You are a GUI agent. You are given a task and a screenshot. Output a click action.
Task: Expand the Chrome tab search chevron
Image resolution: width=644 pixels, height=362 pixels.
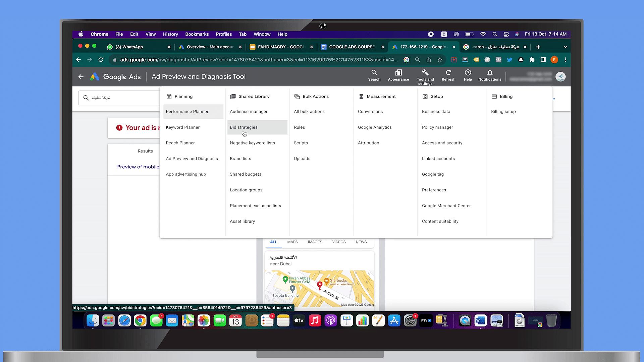click(x=565, y=47)
